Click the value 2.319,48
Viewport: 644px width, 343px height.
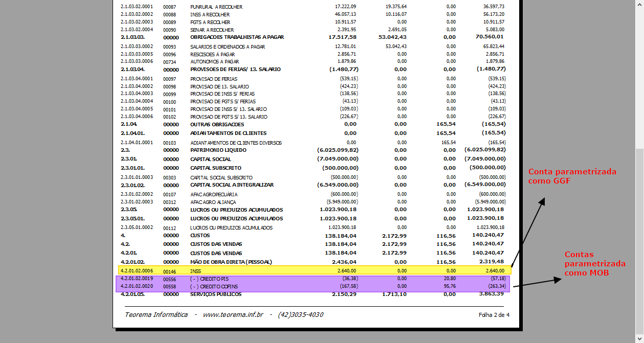pyautogui.click(x=492, y=261)
